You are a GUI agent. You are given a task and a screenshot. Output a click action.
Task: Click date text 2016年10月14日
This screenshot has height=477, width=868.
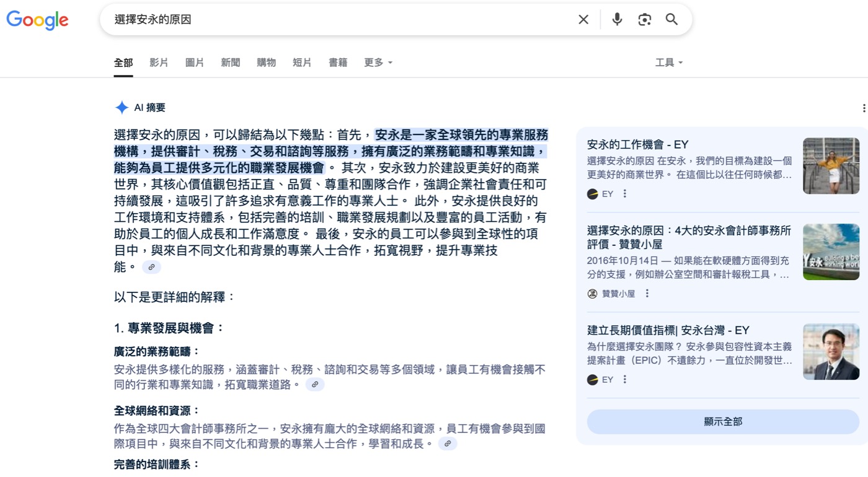622,260
